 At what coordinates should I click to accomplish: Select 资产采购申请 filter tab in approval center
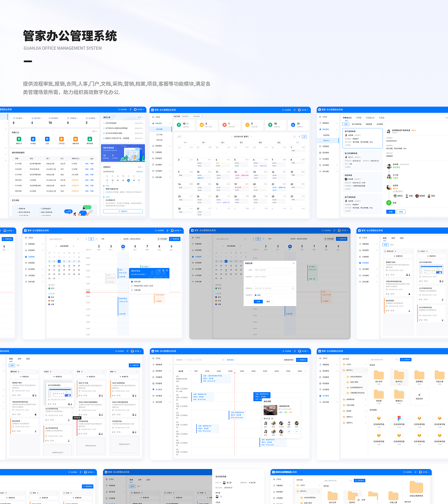357,124
